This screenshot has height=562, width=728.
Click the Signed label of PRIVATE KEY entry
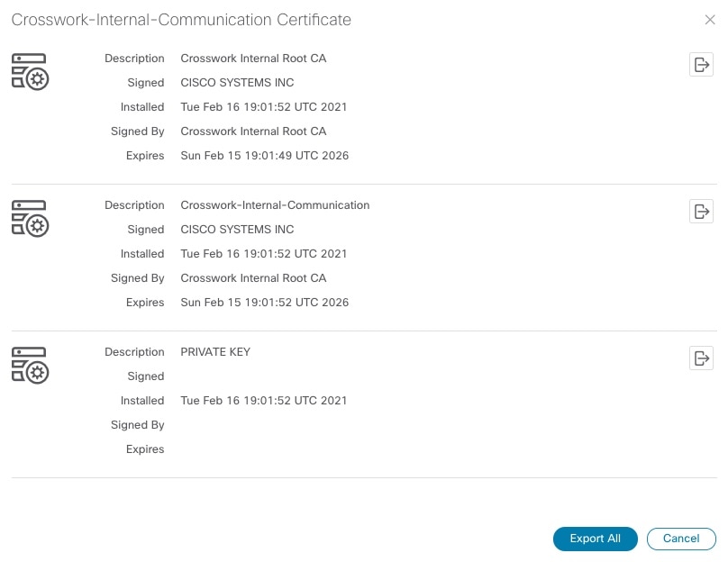click(146, 376)
